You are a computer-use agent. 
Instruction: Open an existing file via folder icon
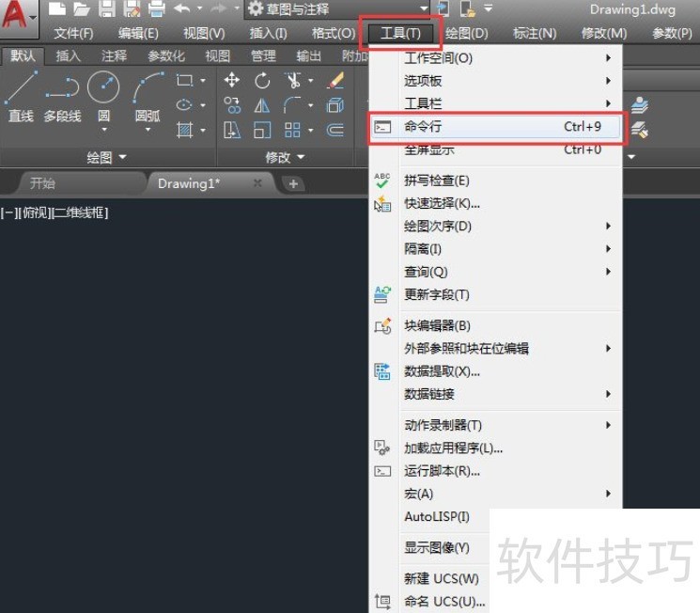81,8
